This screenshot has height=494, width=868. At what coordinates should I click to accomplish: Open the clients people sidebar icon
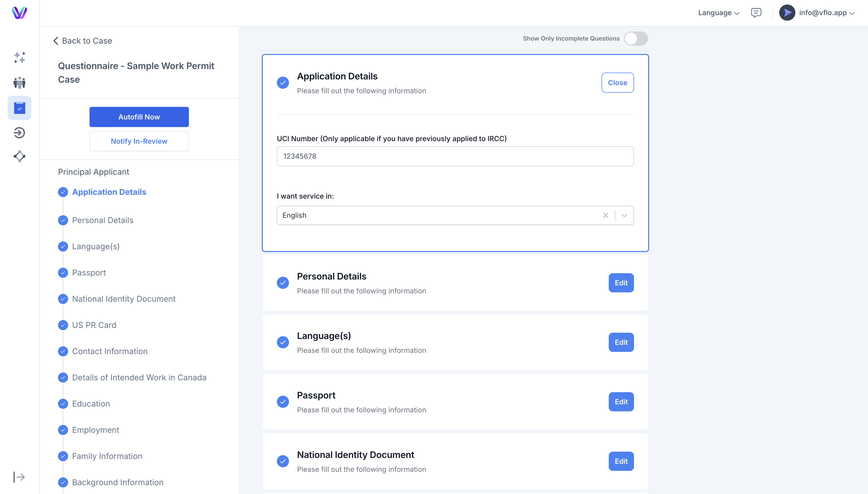[19, 82]
